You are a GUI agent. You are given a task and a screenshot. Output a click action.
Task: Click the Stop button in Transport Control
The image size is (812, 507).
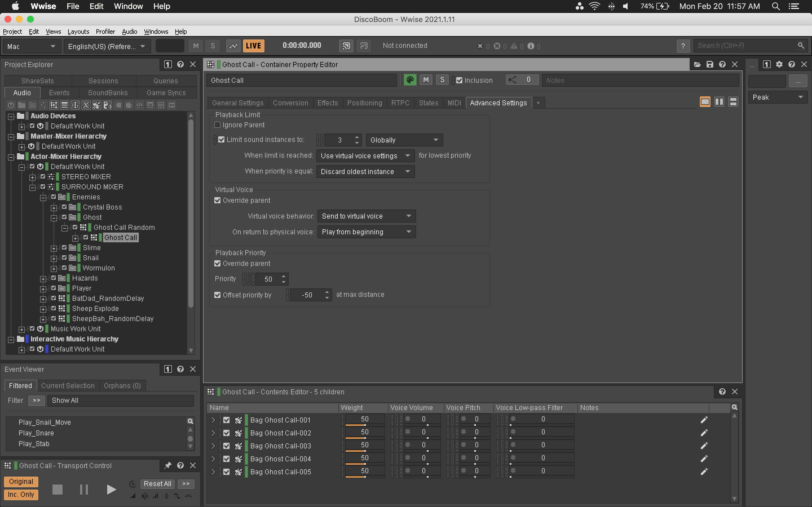click(58, 490)
